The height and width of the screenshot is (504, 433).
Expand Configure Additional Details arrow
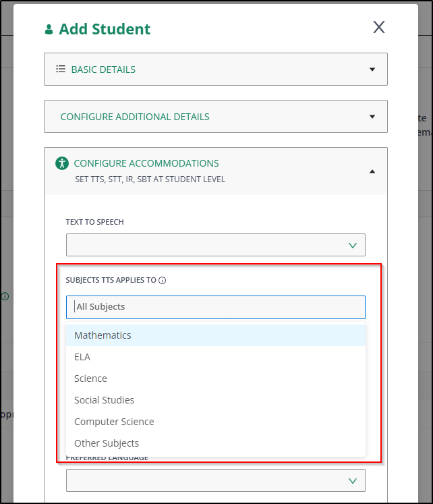pos(372,117)
